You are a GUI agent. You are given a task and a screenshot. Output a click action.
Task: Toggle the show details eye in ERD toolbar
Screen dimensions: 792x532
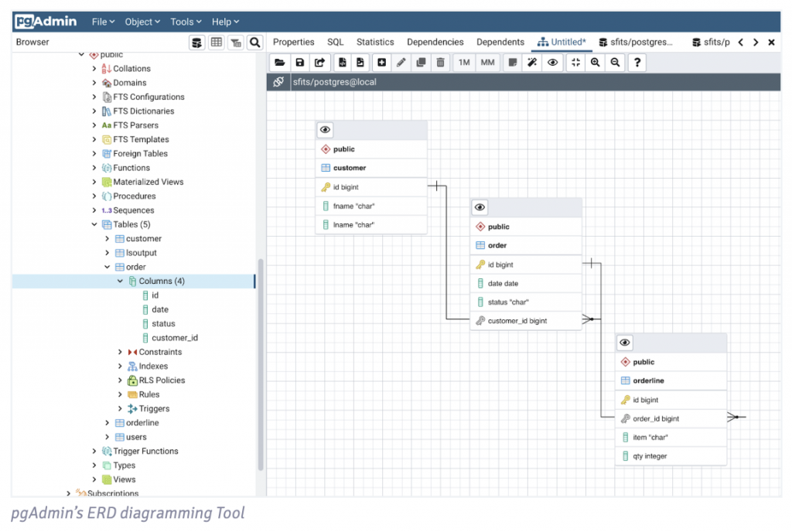[552, 63]
